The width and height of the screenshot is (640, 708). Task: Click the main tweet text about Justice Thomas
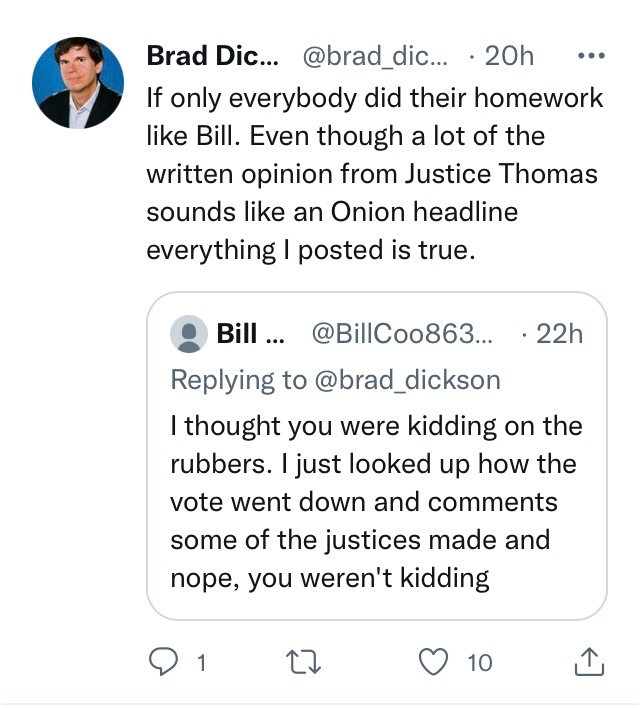coord(370,173)
